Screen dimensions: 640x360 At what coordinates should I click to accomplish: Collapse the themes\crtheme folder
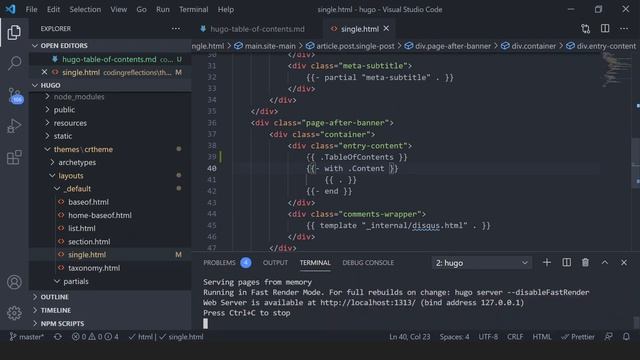(83, 149)
